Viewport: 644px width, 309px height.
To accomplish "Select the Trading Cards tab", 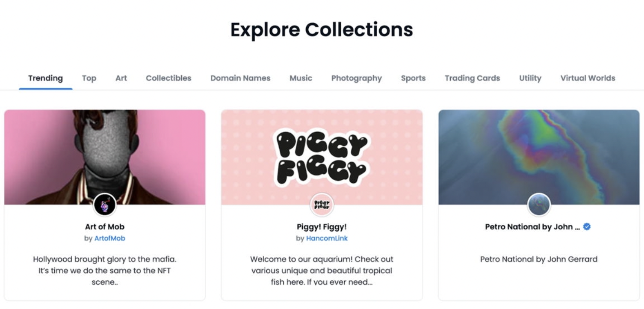I will pos(472,78).
